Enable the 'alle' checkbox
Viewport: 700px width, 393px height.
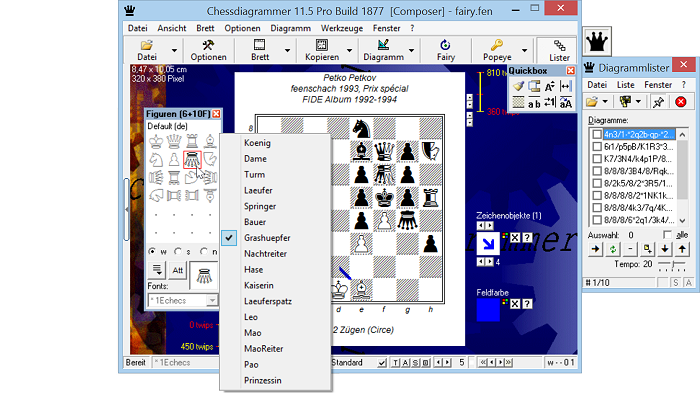[x=667, y=235]
